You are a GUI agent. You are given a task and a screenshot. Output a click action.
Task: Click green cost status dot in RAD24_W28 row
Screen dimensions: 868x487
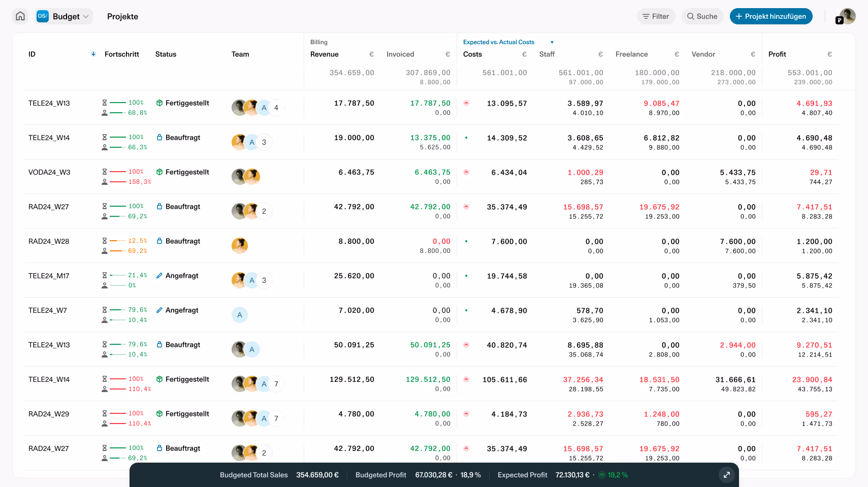point(466,241)
